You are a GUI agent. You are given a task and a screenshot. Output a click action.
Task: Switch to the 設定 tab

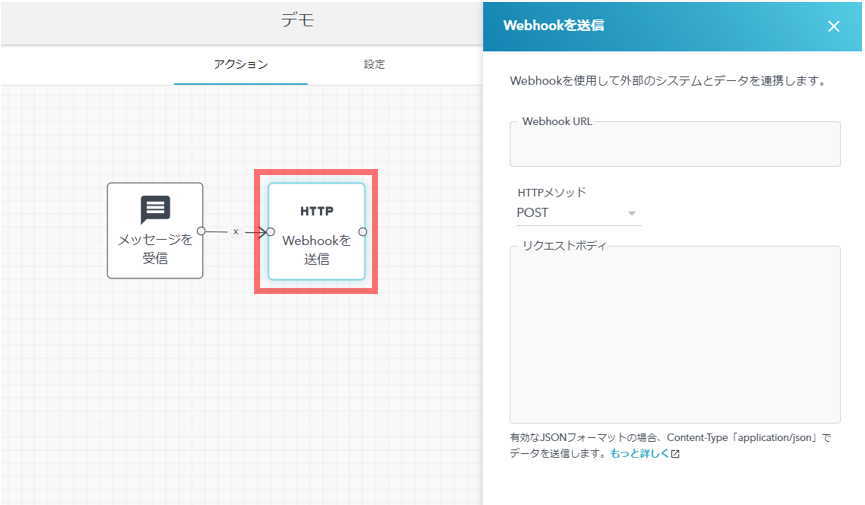pos(374,64)
